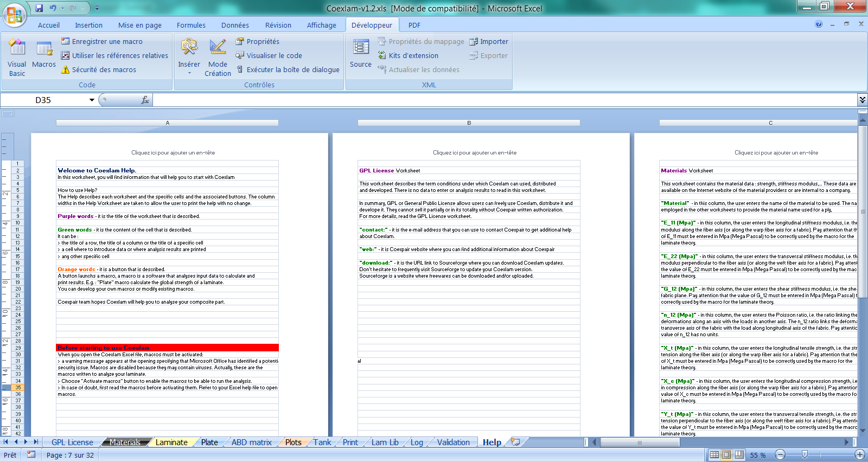Open the Visual Basic editor
868x462 pixels.
pyautogui.click(x=17, y=57)
